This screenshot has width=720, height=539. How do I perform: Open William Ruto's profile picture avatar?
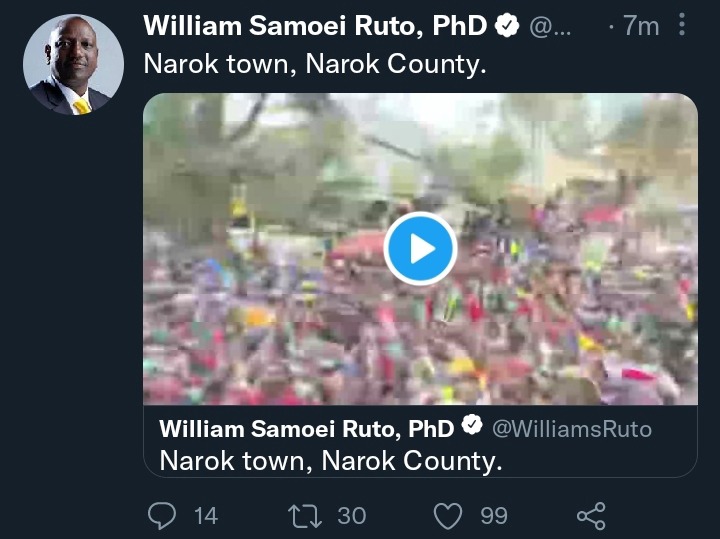73,65
